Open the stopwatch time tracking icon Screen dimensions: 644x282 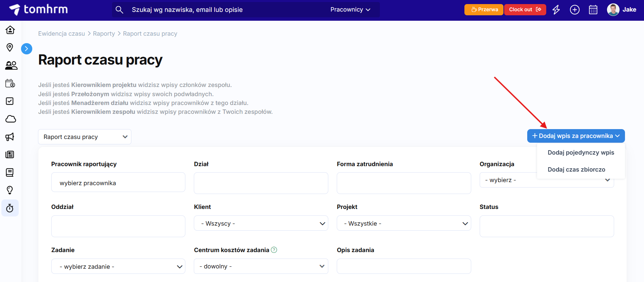pyautogui.click(x=10, y=208)
